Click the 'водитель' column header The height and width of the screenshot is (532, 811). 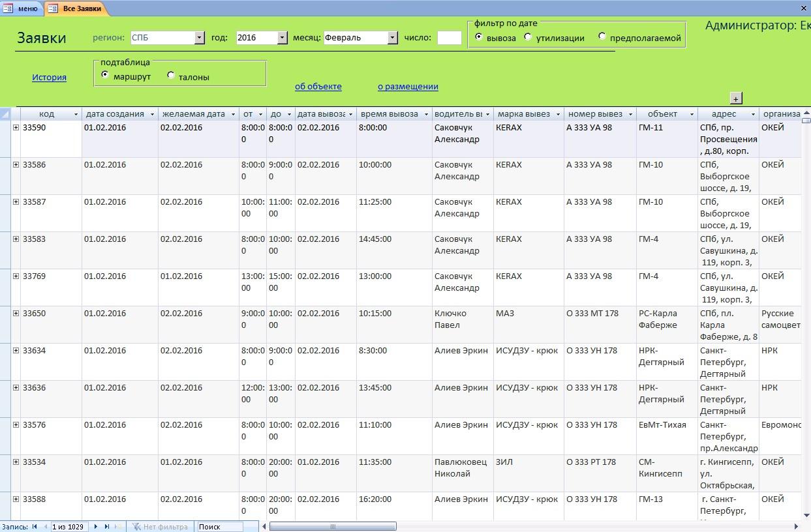[463, 114]
